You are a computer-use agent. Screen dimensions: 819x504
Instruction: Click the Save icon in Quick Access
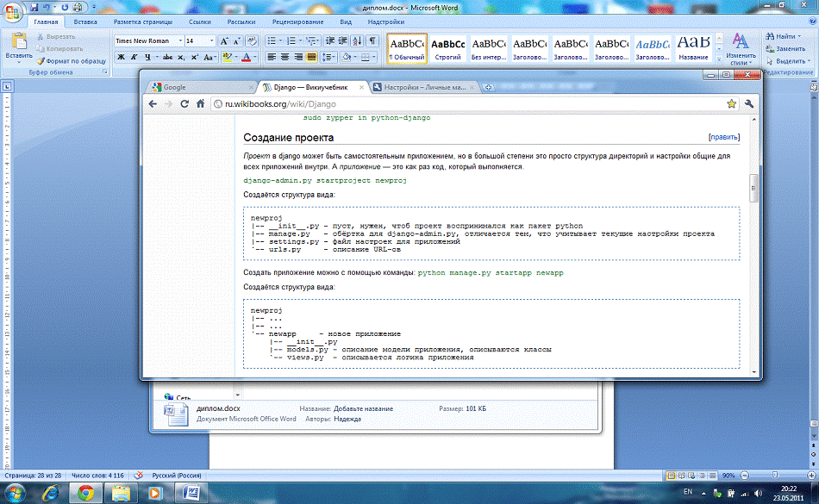pyautogui.click(x=34, y=7)
